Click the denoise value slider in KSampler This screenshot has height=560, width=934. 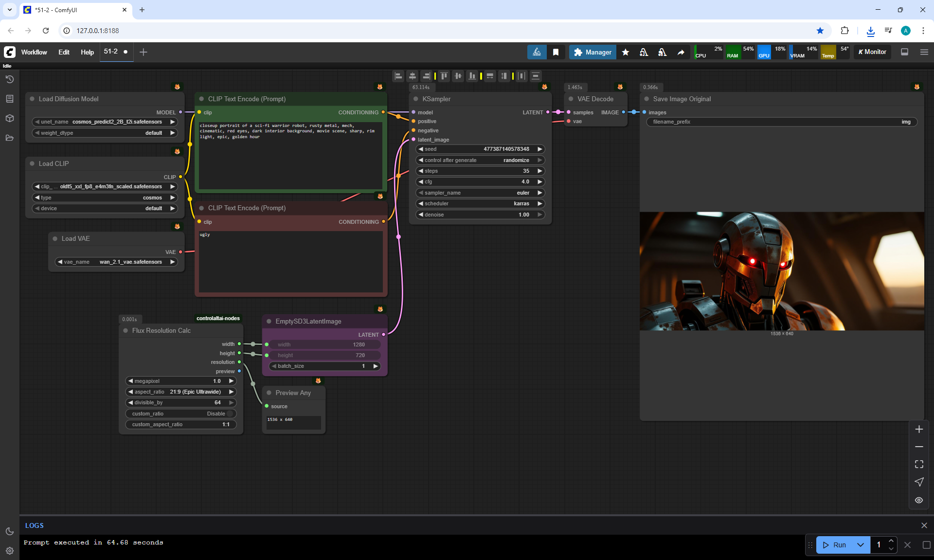click(x=480, y=215)
